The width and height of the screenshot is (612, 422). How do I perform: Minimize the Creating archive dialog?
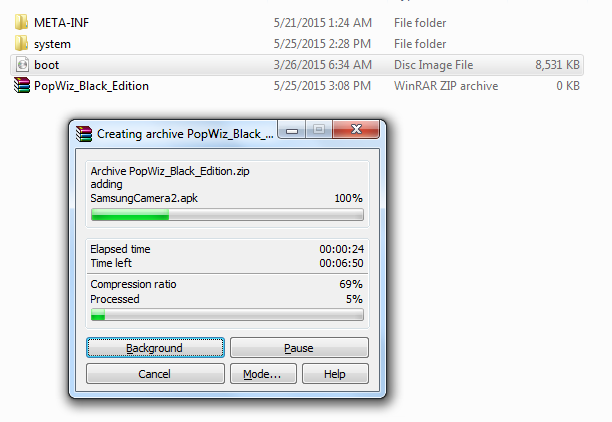pos(292,130)
